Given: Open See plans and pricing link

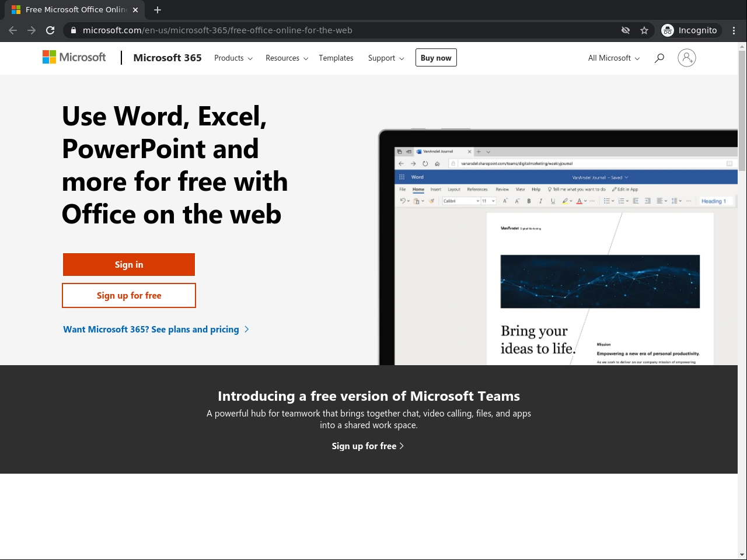Looking at the screenshot, I should click(x=156, y=330).
